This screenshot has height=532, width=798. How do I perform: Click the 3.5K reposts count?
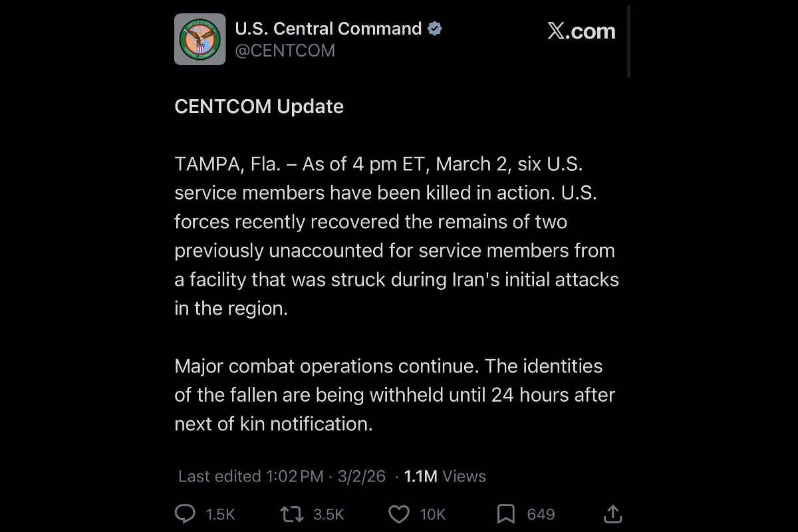point(329,515)
